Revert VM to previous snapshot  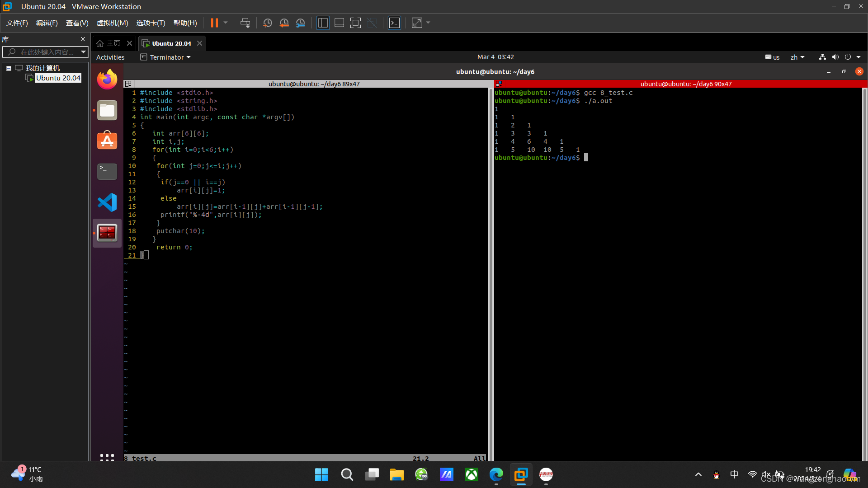click(284, 23)
